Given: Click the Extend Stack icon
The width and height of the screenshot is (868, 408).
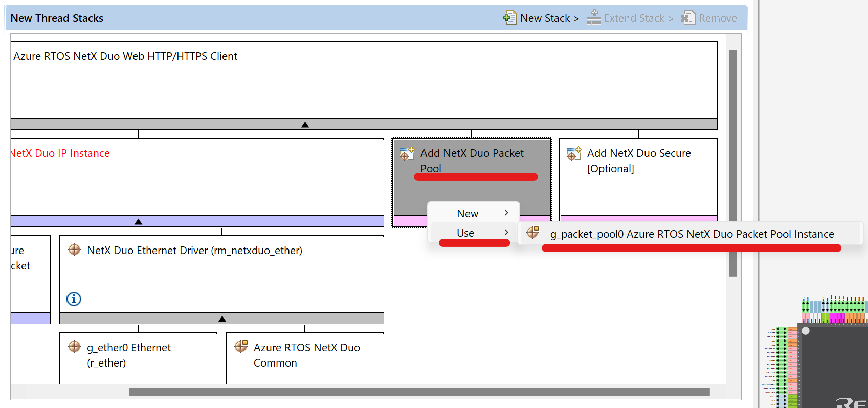Looking at the screenshot, I should coord(593,17).
